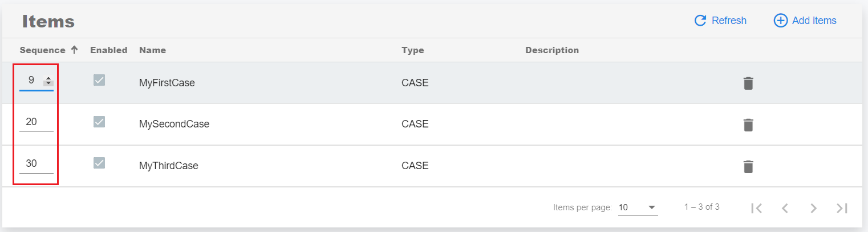Toggle Enabled checkbox for MySecondCase
868x232 pixels.
[x=99, y=122]
